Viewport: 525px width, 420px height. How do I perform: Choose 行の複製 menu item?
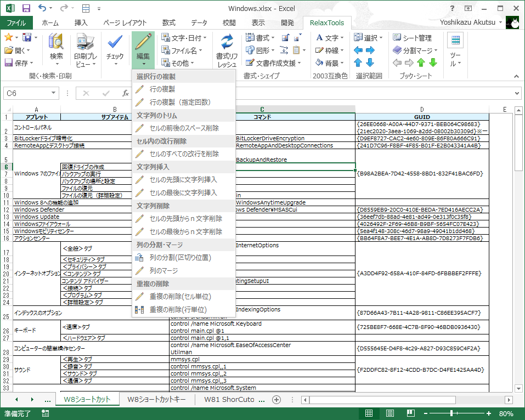coord(183,89)
